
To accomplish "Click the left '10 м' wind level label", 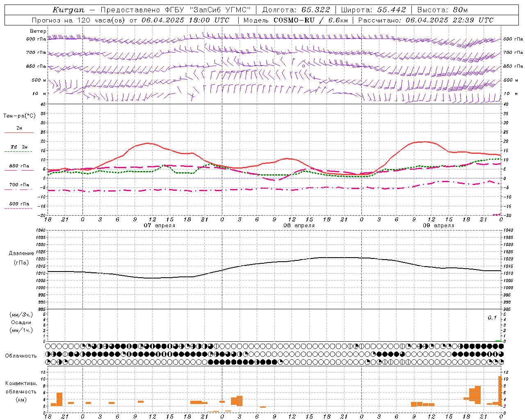I will [x=40, y=94].
